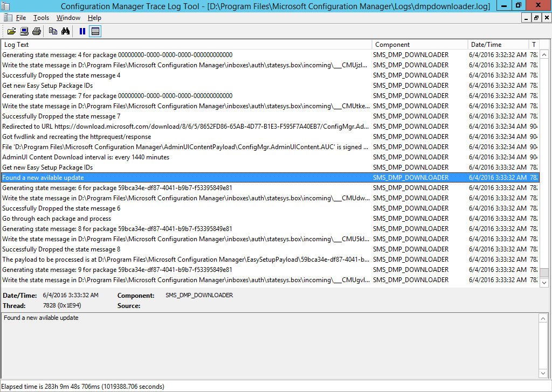Print the log using printer icon
Image resolution: width=552 pixels, height=392 pixels.
pyautogui.click(x=37, y=31)
